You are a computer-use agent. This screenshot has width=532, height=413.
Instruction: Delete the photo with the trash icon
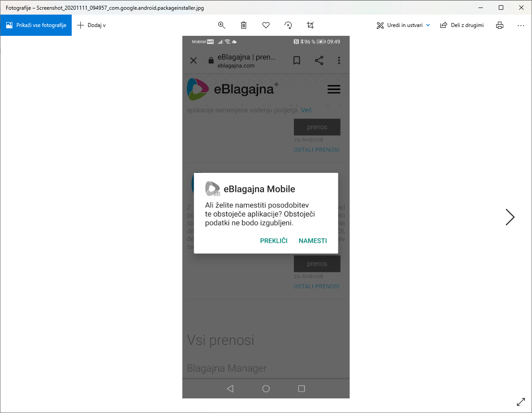click(x=243, y=25)
